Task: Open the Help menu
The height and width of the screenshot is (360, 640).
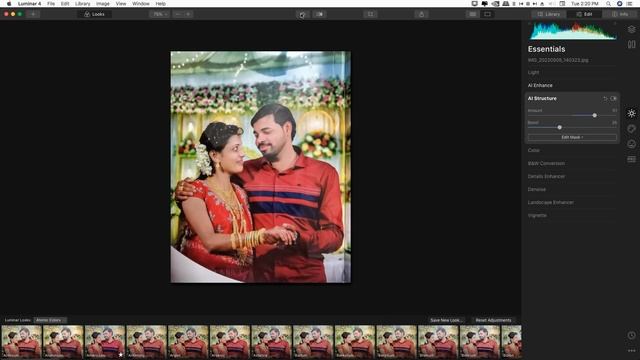Action: [x=161, y=4]
